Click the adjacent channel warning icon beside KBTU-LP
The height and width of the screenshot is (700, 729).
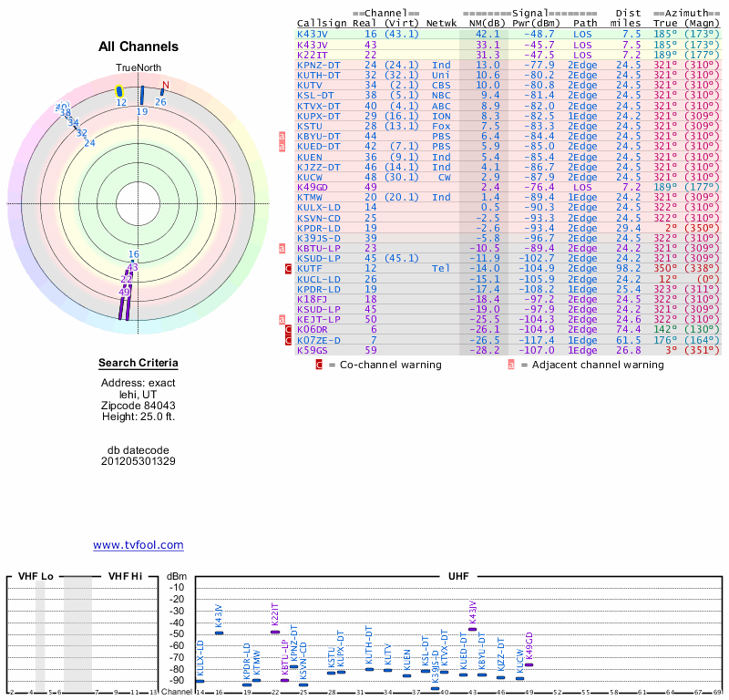[282, 248]
